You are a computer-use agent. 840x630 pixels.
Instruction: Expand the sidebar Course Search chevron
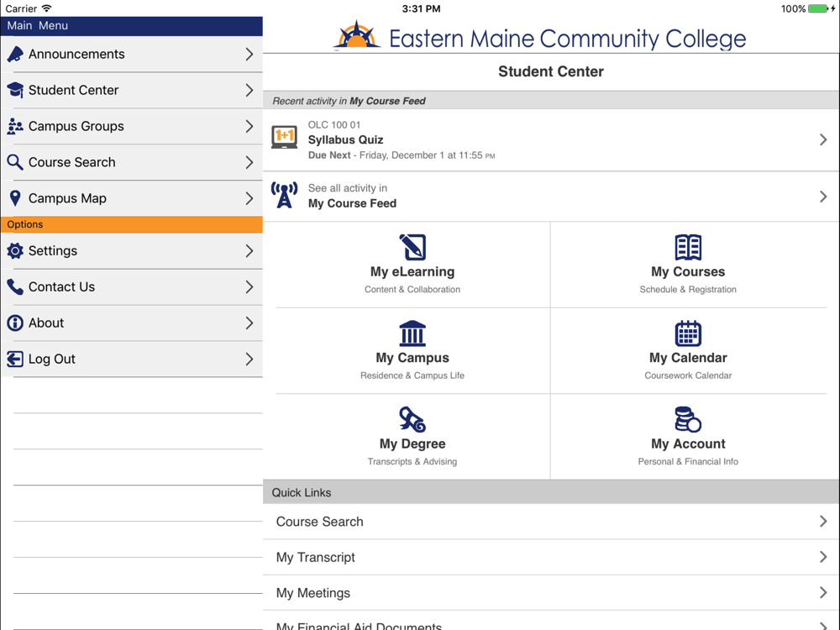[x=249, y=162]
